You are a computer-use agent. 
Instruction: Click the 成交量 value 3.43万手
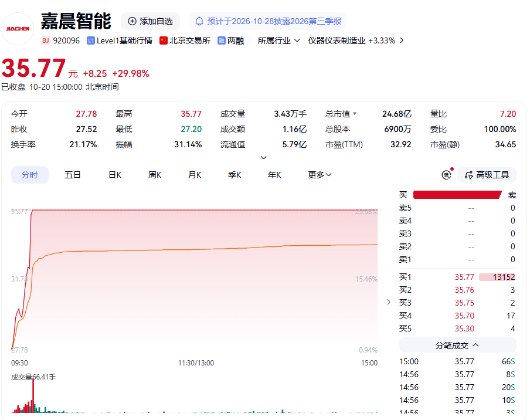click(x=290, y=114)
